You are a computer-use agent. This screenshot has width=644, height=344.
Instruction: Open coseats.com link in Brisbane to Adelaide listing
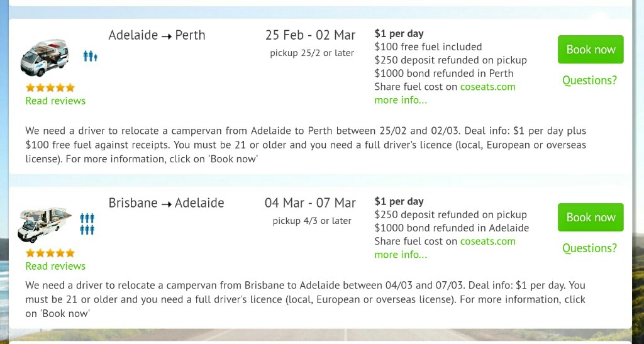pos(487,241)
